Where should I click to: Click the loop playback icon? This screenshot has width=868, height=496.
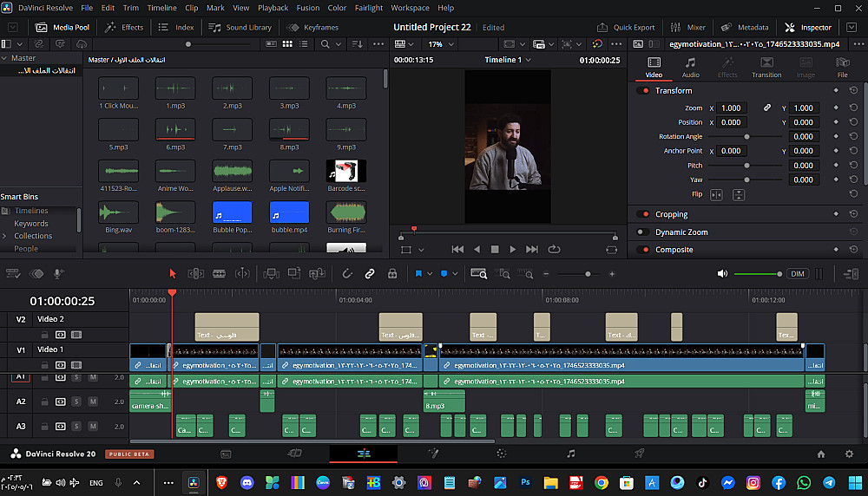(x=554, y=250)
